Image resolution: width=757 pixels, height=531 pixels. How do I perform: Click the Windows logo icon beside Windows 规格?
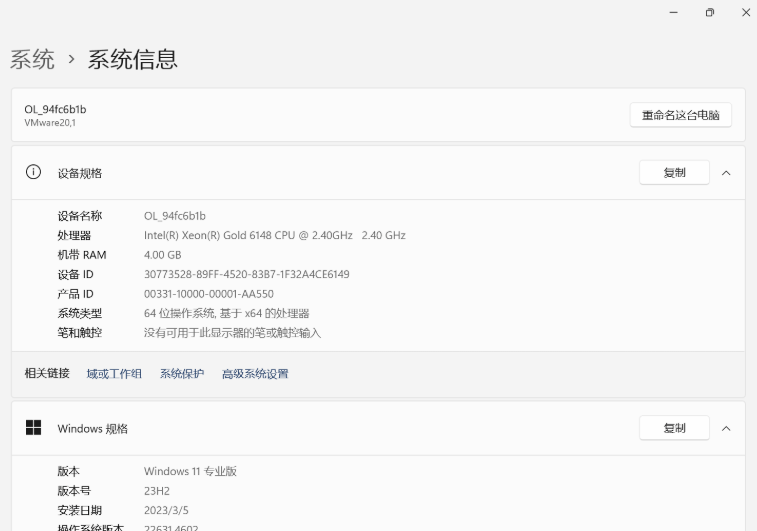(x=33, y=427)
